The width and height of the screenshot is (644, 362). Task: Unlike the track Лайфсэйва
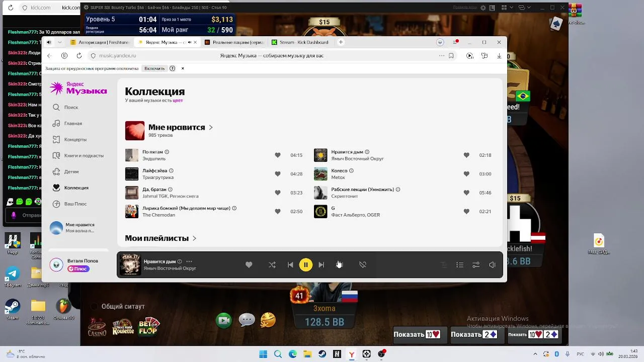[278, 174]
